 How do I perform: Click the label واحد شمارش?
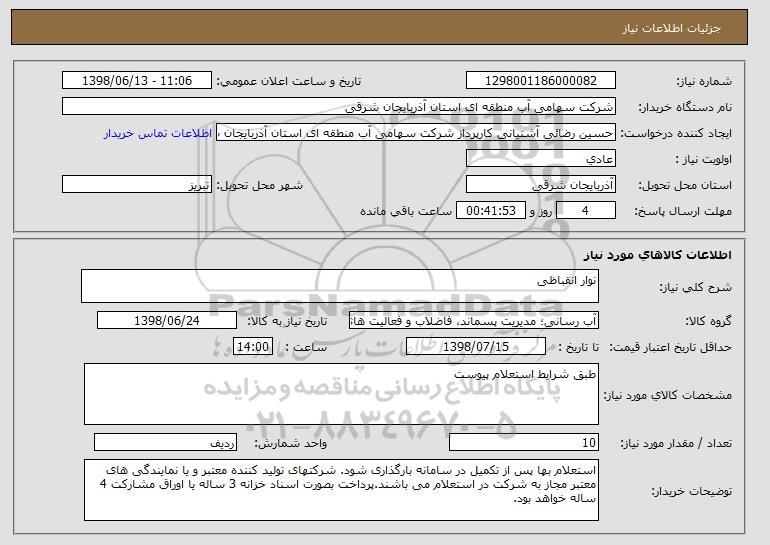point(290,443)
